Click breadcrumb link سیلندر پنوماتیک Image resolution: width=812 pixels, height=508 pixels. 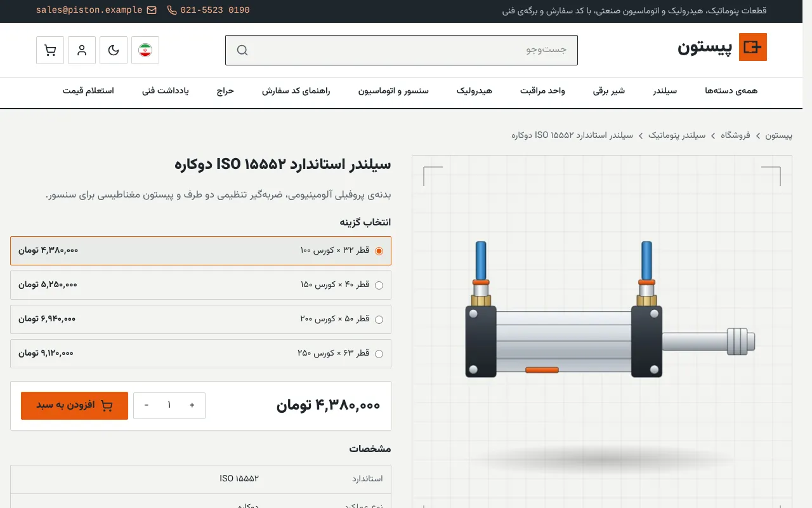(677, 135)
